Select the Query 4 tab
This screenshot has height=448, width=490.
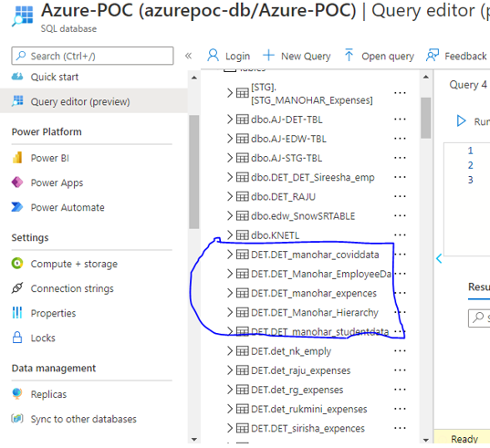[468, 85]
